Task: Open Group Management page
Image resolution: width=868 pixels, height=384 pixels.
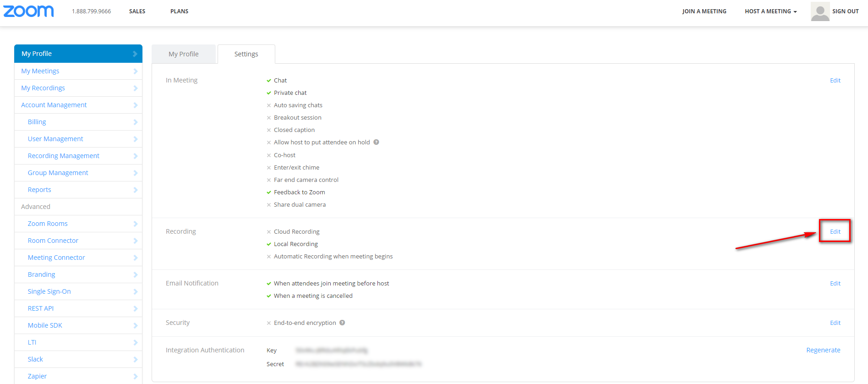Action: pyautogui.click(x=78, y=173)
